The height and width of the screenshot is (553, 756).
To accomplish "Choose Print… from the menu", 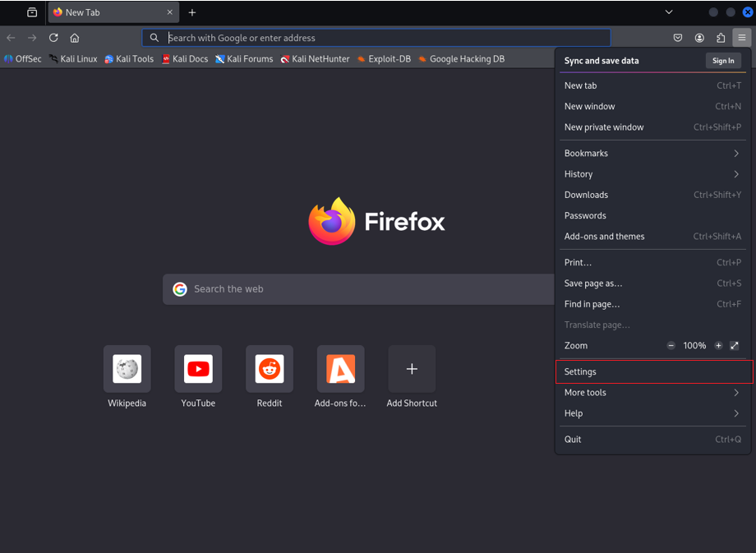I will tap(652, 262).
